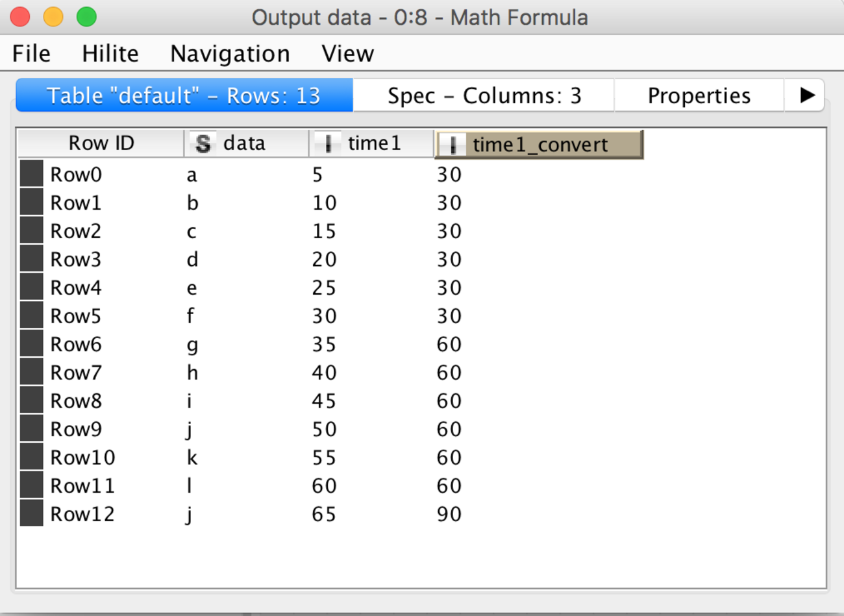Switch to the Properties tab
This screenshot has width=844, height=616.
click(699, 96)
